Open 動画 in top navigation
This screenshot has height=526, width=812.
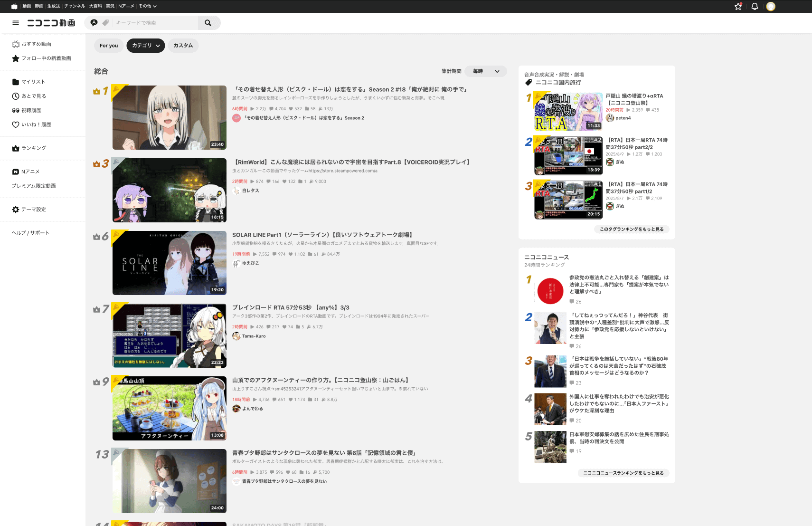tap(27, 6)
